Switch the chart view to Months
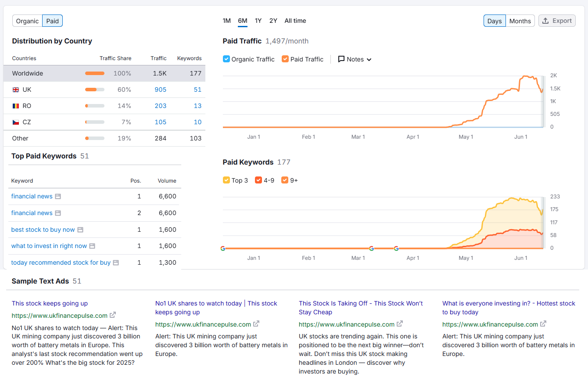The image size is (588, 381). [520, 21]
